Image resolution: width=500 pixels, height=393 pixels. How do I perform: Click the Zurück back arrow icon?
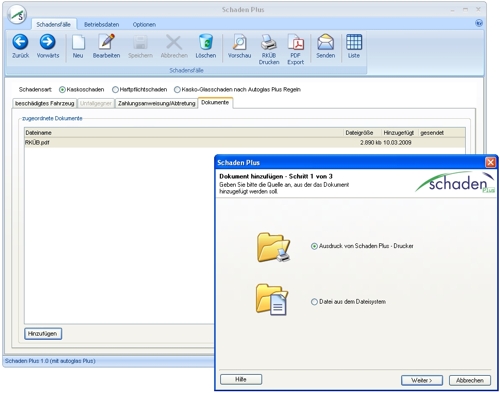click(20, 42)
